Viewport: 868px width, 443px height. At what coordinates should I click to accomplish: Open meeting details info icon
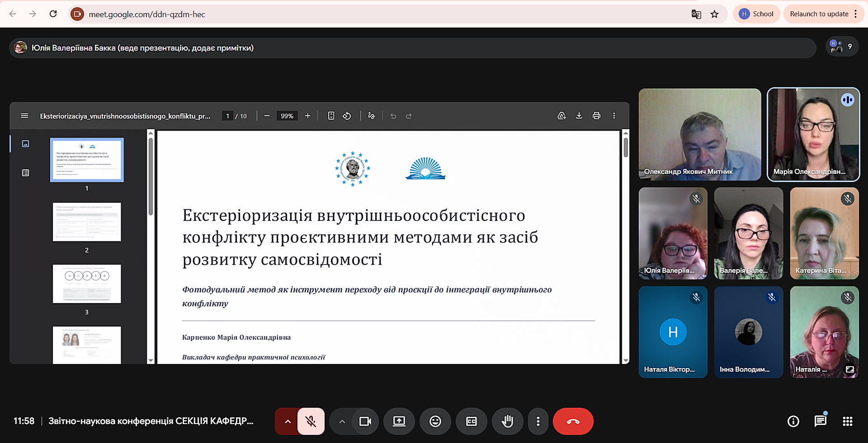[x=793, y=421]
